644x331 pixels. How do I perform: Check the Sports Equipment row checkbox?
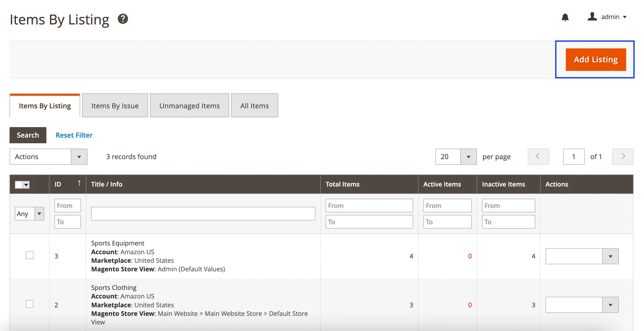(29, 255)
